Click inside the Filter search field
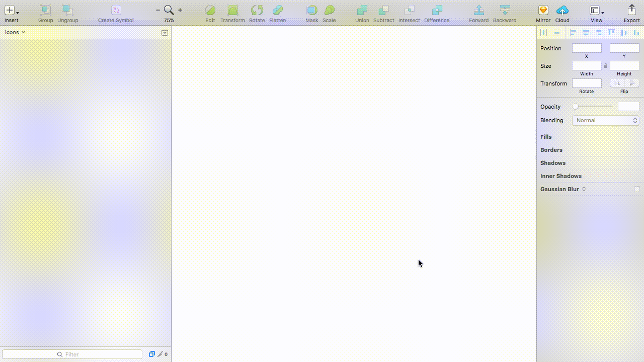The height and width of the screenshot is (362, 644). [71, 354]
